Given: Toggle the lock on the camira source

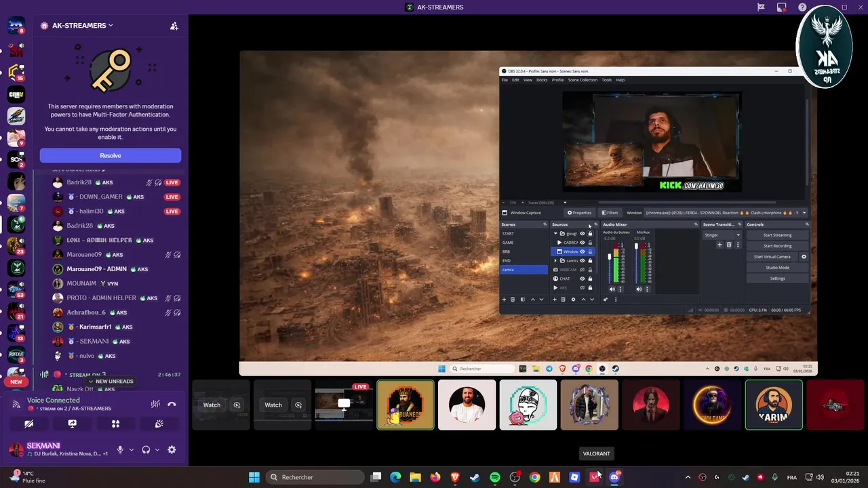Looking at the screenshot, I should pyautogui.click(x=590, y=260).
